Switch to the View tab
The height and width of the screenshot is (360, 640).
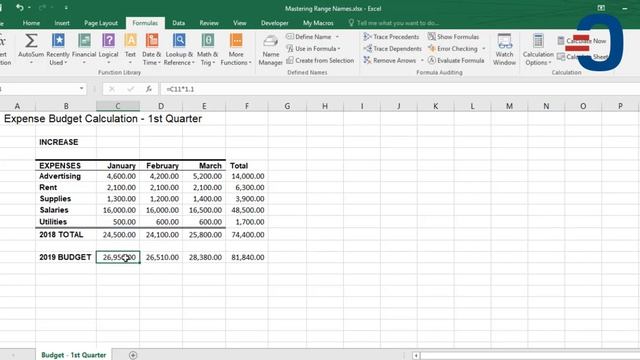click(x=240, y=23)
